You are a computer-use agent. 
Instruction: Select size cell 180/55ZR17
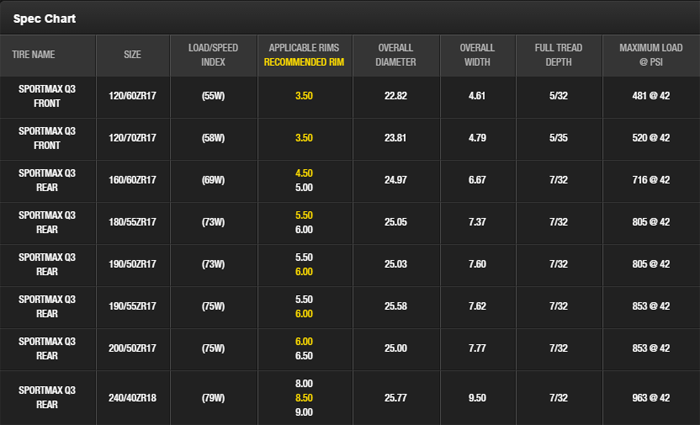[133, 222]
